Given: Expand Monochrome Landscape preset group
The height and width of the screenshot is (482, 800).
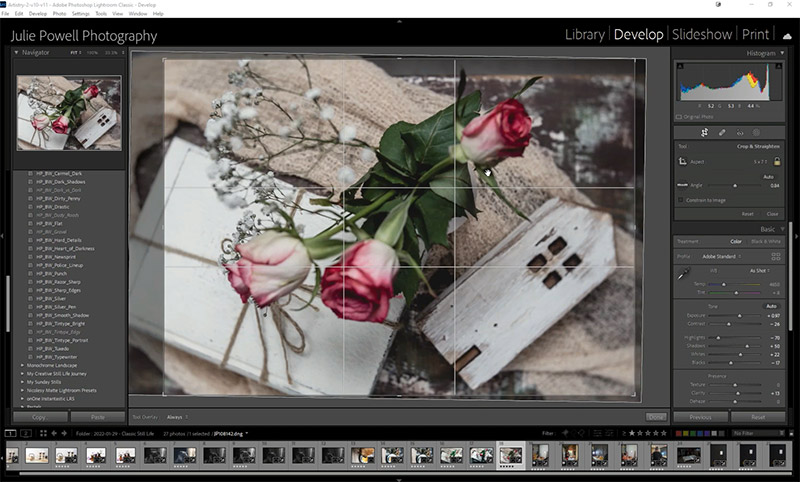Looking at the screenshot, I should pyautogui.click(x=22, y=366).
